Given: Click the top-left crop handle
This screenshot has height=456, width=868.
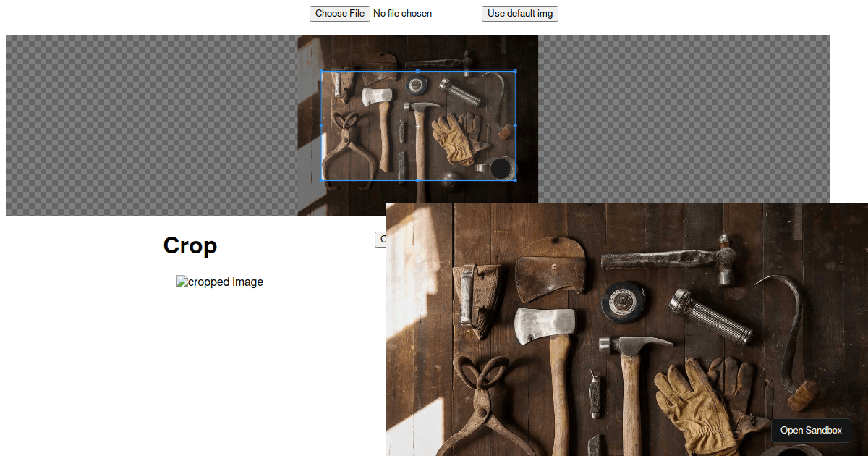Looking at the screenshot, I should (x=322, y=71).
